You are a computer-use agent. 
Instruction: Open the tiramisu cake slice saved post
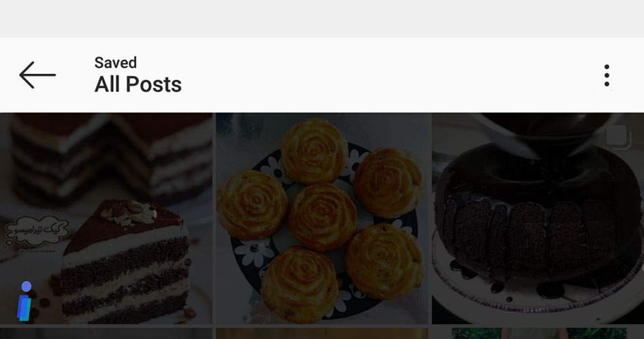click(x=106, y=218)
